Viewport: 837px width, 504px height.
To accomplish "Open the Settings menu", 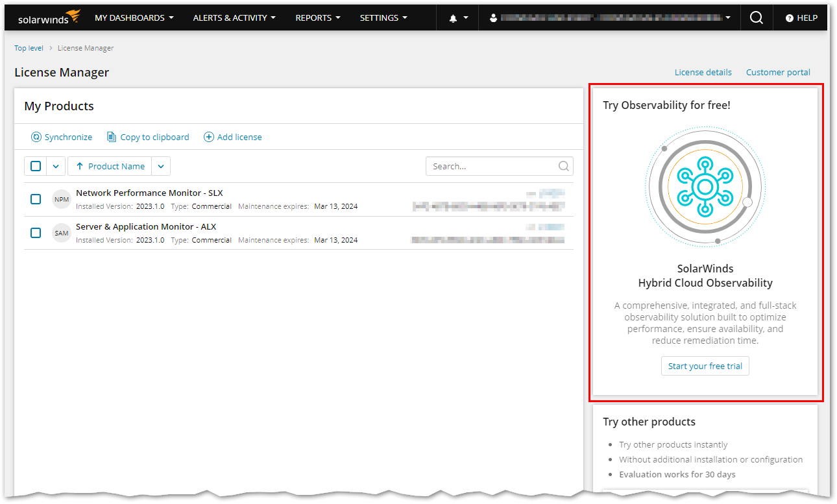I will (383, 18).
